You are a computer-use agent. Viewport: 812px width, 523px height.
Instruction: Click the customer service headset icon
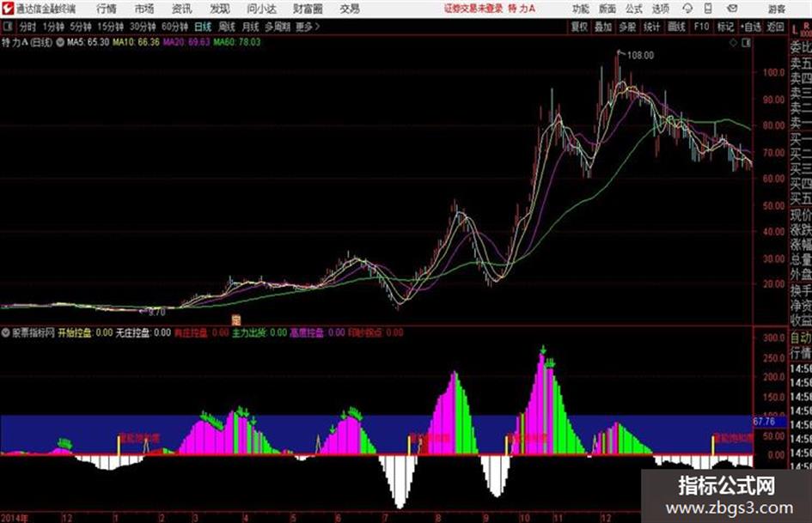tap(687, 9)
